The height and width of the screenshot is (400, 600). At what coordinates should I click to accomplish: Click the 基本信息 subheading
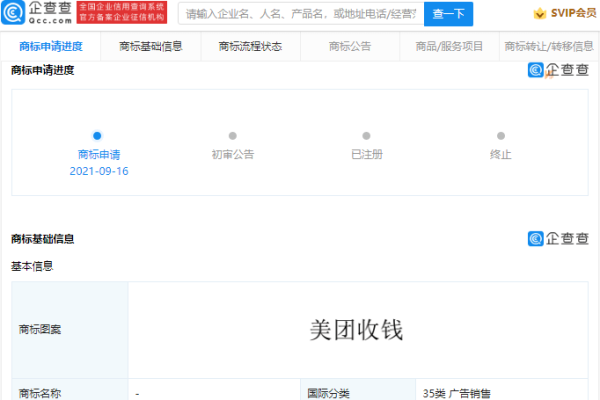tap(32, 266)
